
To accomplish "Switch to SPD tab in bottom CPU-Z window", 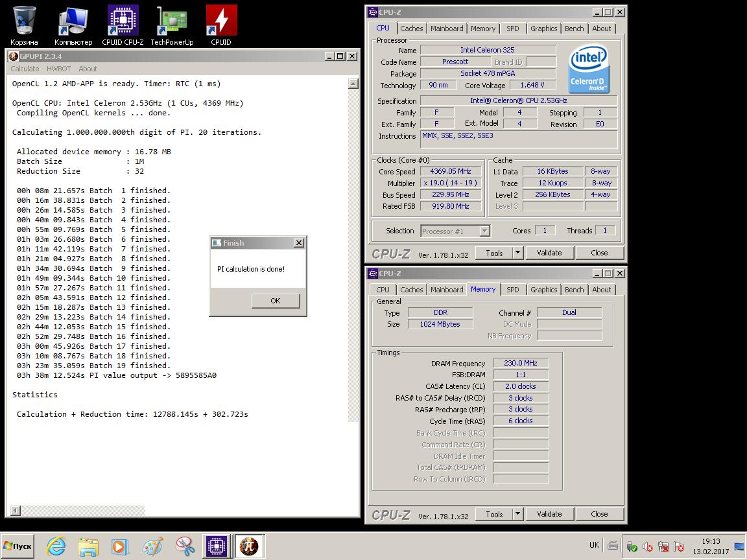I will coord(513,290).
